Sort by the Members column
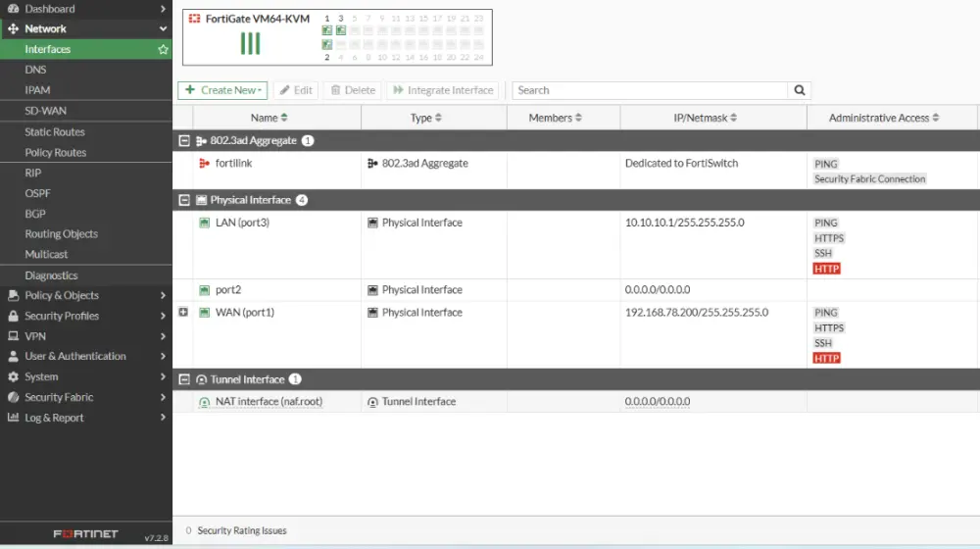The width and height of the screenshot is (980, 549). [555, 118]
